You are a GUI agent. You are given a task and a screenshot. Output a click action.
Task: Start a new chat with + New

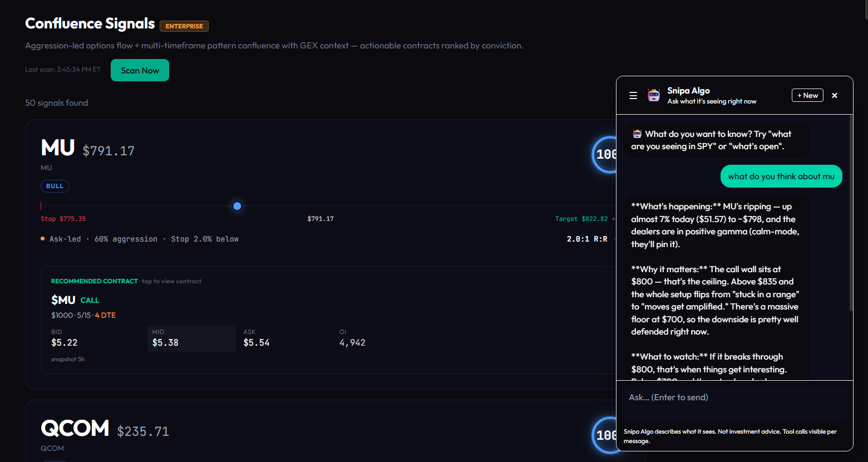pos(807,95)
